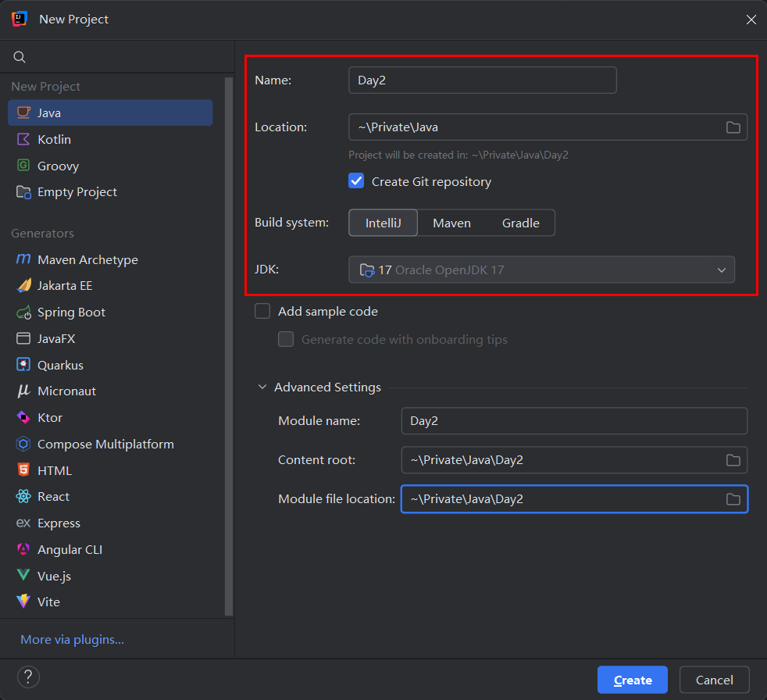Click the Groovy icon

[23, 166]
